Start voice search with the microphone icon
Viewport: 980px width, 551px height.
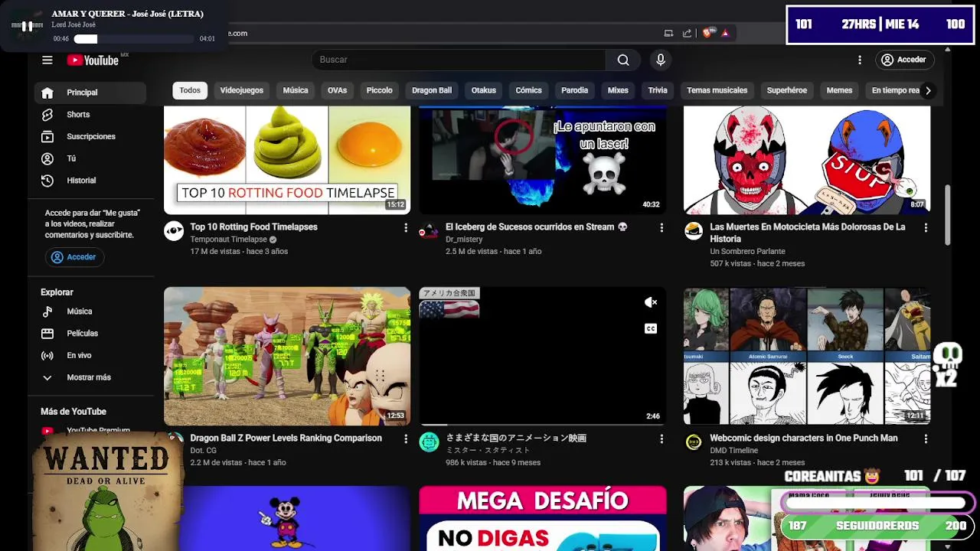(661, 60)
